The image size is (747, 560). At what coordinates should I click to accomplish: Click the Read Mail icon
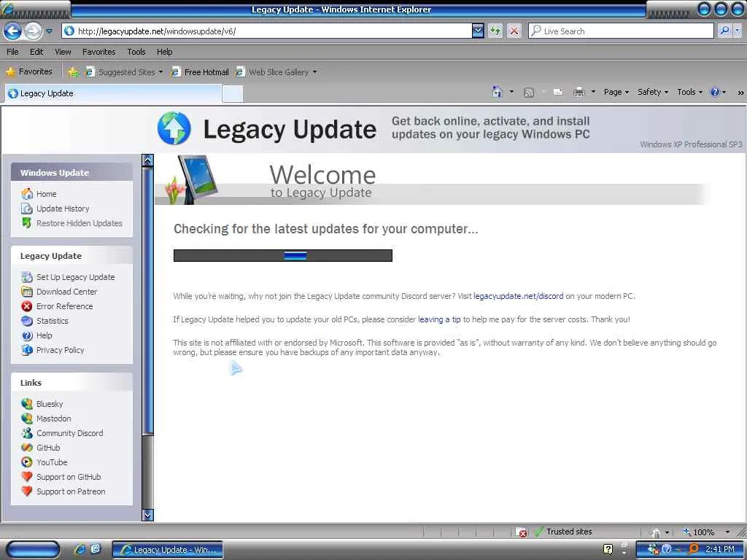coord(558,93)
